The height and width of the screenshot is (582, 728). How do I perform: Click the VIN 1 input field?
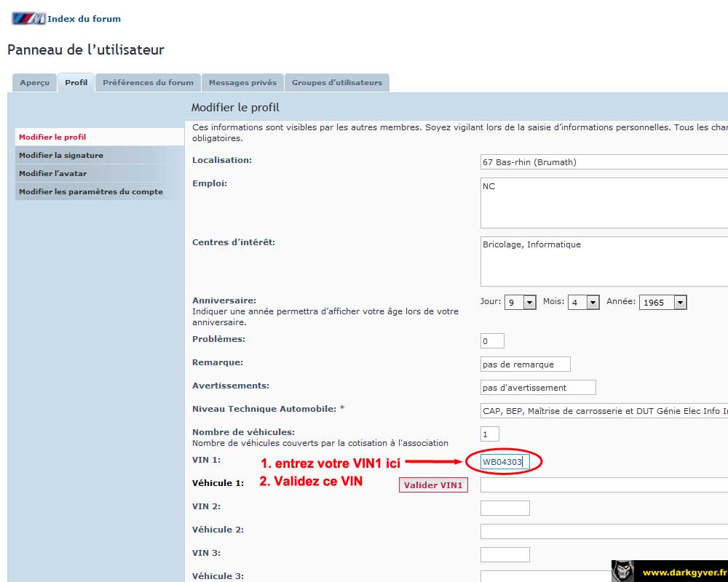[505, 461]
